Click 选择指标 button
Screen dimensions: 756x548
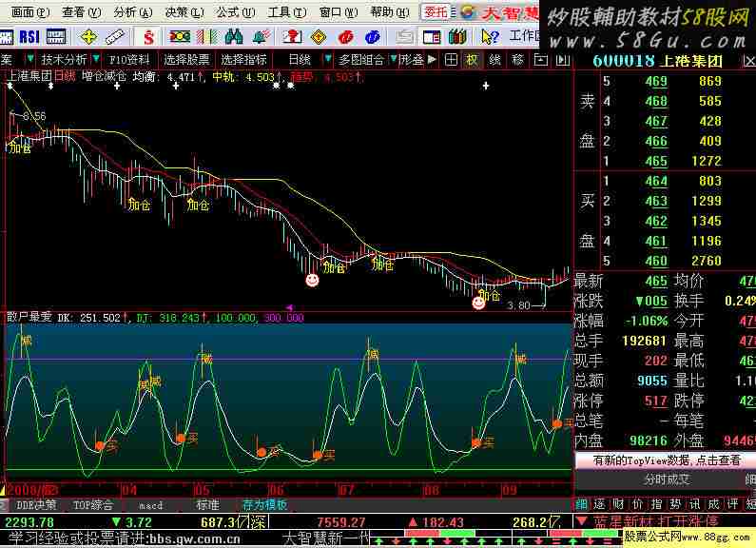coord(243,60)
